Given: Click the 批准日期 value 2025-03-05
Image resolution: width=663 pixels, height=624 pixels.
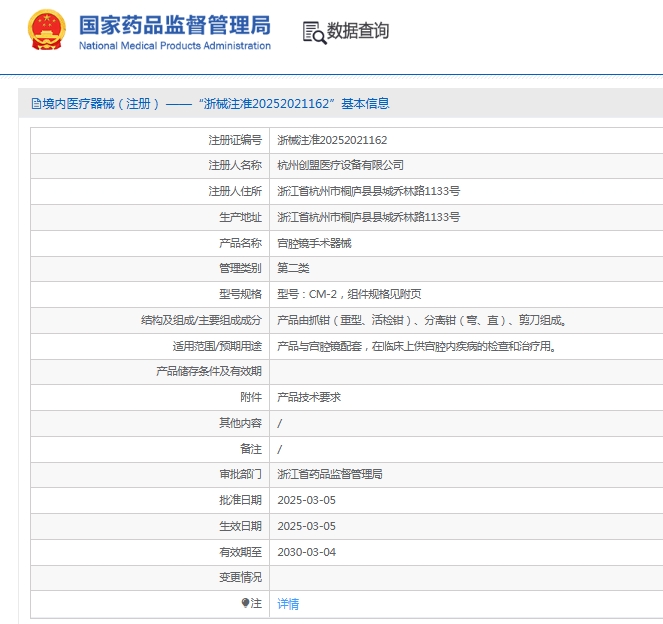Looking at the screenshot, I should [x=307, y=500].
